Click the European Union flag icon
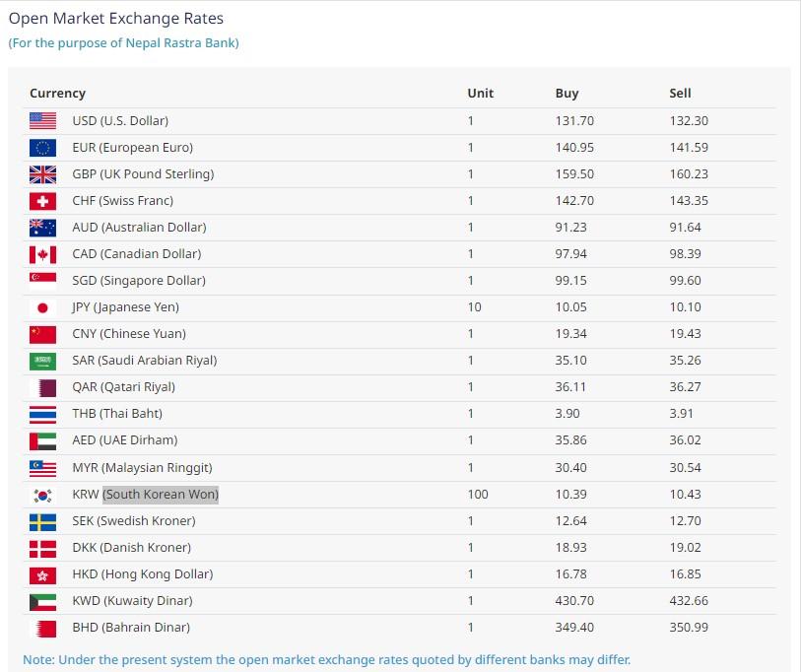 pyautogui.click(x=43, y=148)
